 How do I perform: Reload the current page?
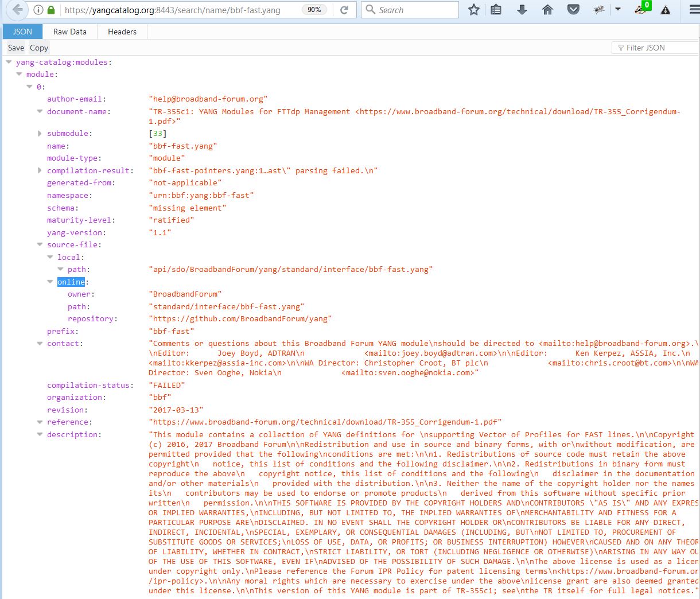tap(344, 10)
